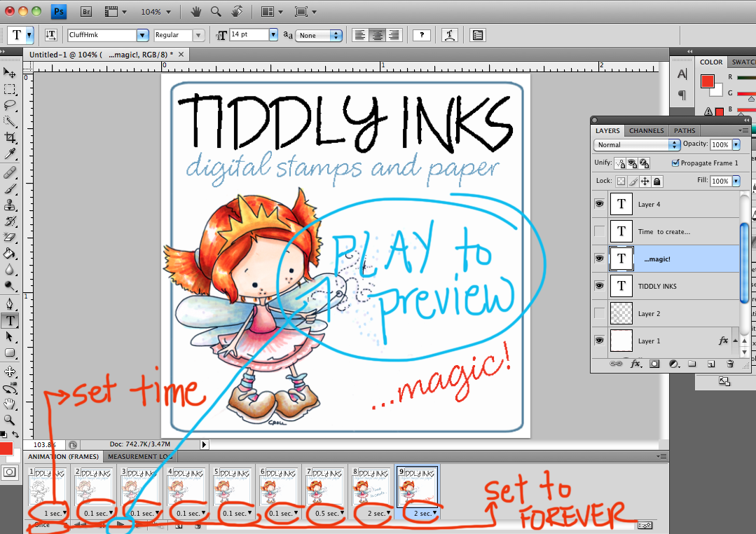Uncheck Propagate Frame 1 checkbox

pos(675,163)
